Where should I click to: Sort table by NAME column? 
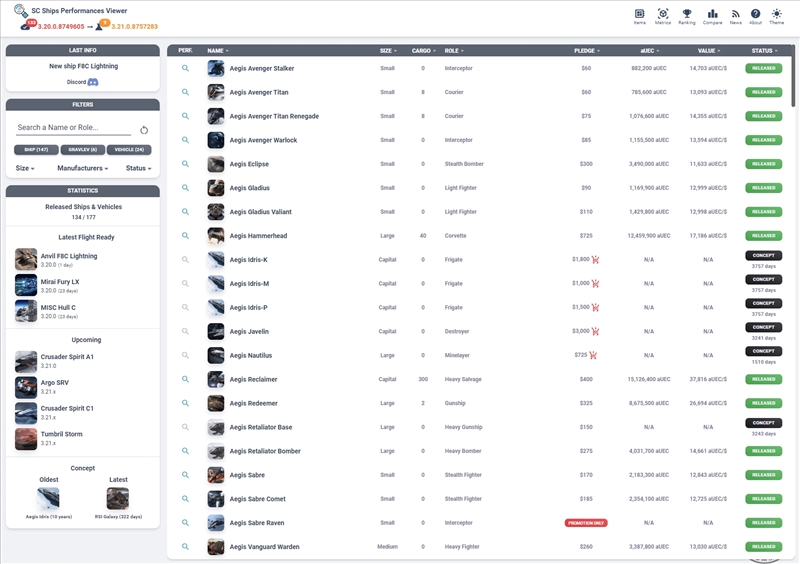[x=218, y=51]
